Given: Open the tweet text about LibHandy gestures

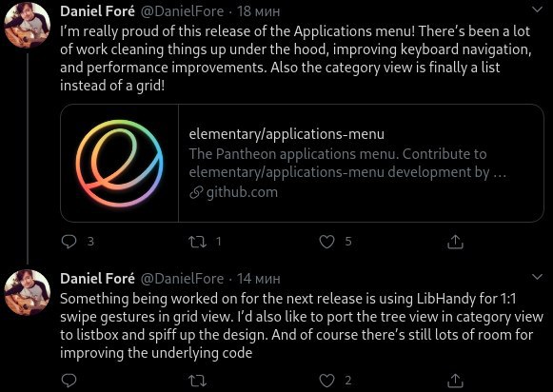Looking at the screenshot, I should [x=301, y=325].
